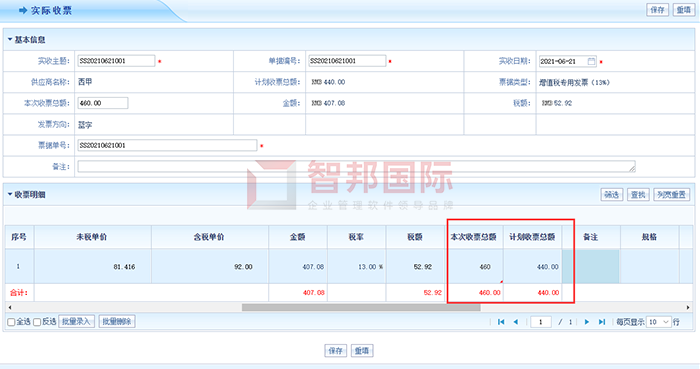Go to the previous page arrow
Viewport: 700px width, 369px height.
(516, 322)
